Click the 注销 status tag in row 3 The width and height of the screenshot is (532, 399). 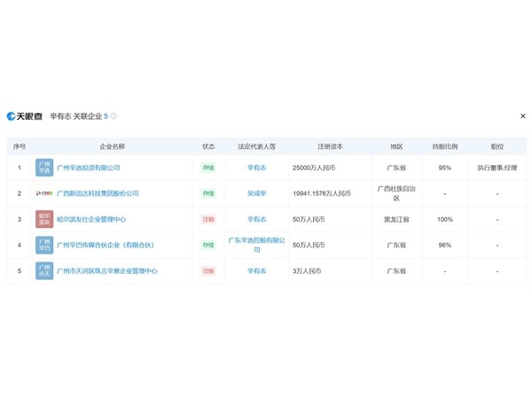[208, 219]
